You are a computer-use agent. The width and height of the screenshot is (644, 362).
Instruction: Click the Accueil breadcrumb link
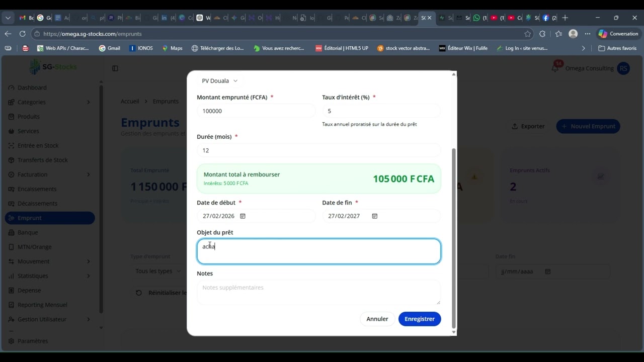click(130, 102)
